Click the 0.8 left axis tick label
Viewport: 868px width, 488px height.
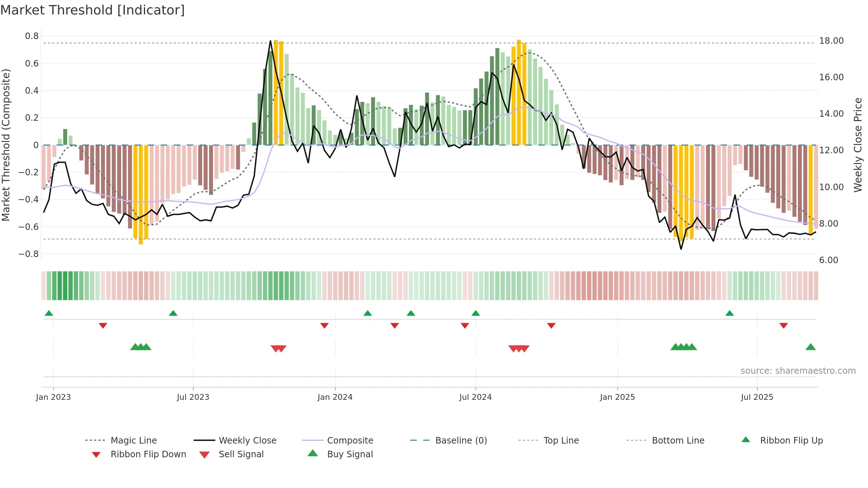click(x=32, y=36)
